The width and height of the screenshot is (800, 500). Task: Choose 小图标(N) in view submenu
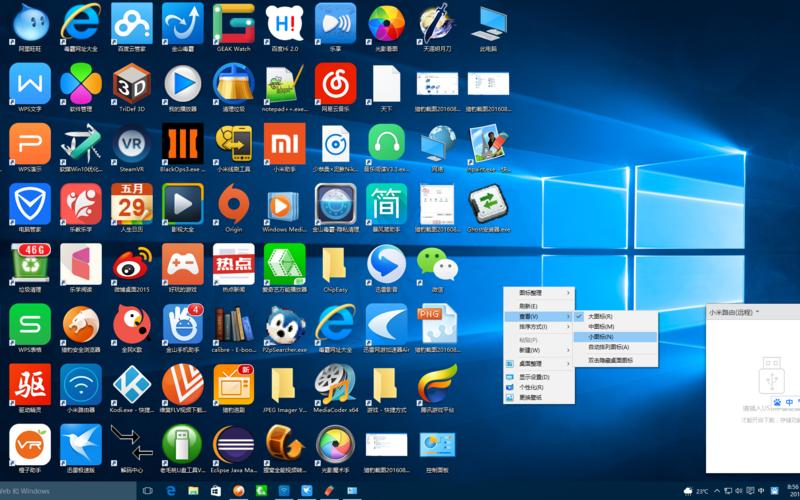[x=615, y=337]
